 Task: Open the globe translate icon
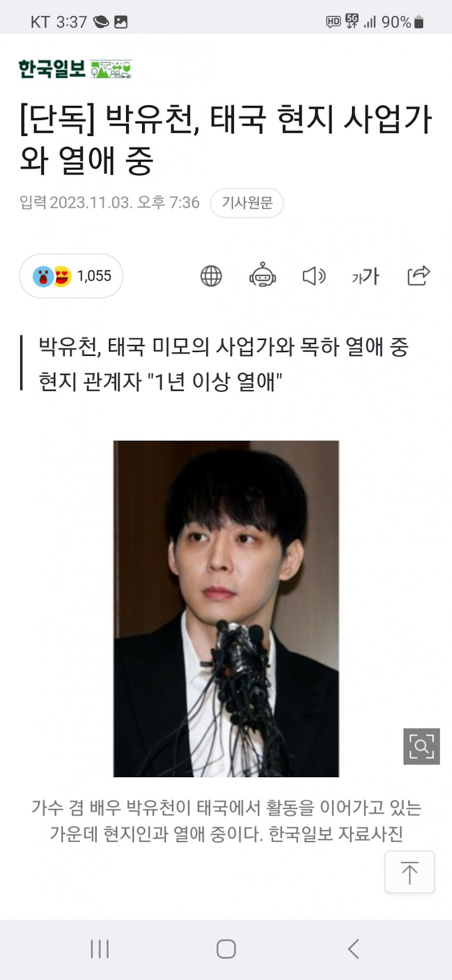click(x=211, y=276)
